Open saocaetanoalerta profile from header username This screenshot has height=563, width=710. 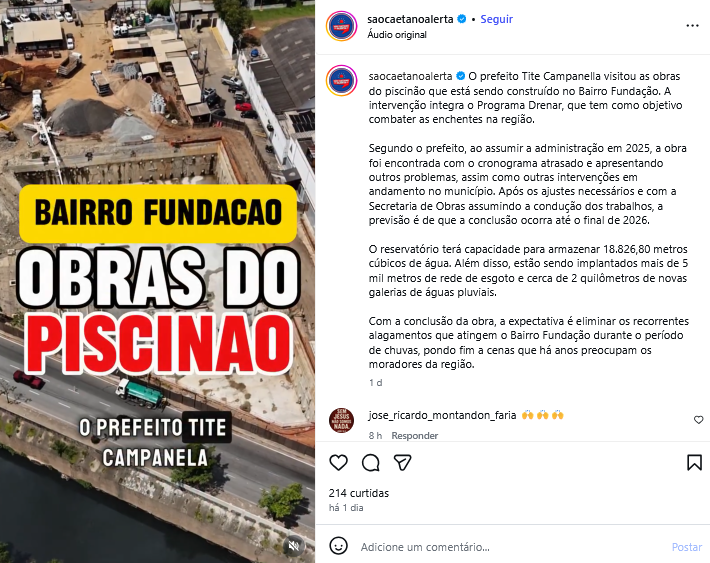(410, 19)
